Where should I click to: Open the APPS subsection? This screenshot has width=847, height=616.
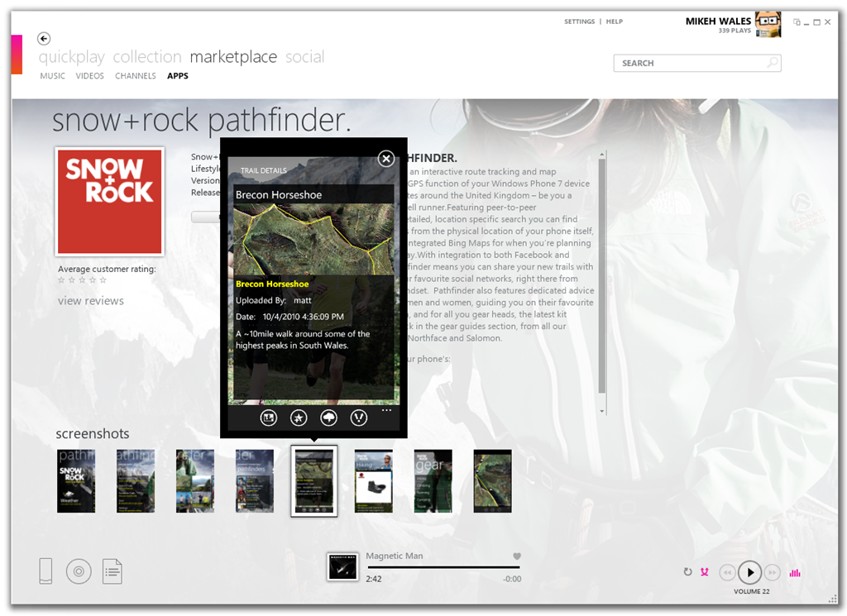[x=178, y=76]
